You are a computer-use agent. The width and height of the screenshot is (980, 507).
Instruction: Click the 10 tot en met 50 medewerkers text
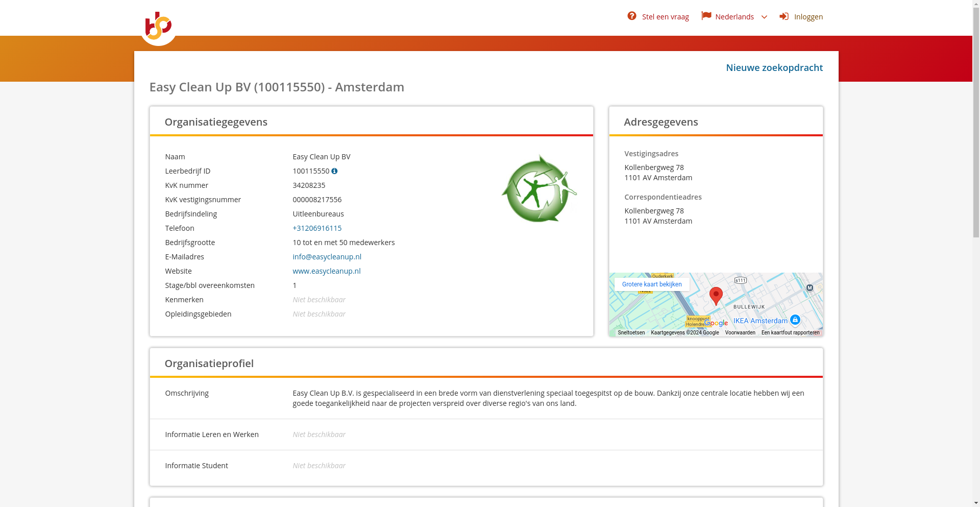click(344, 243)
